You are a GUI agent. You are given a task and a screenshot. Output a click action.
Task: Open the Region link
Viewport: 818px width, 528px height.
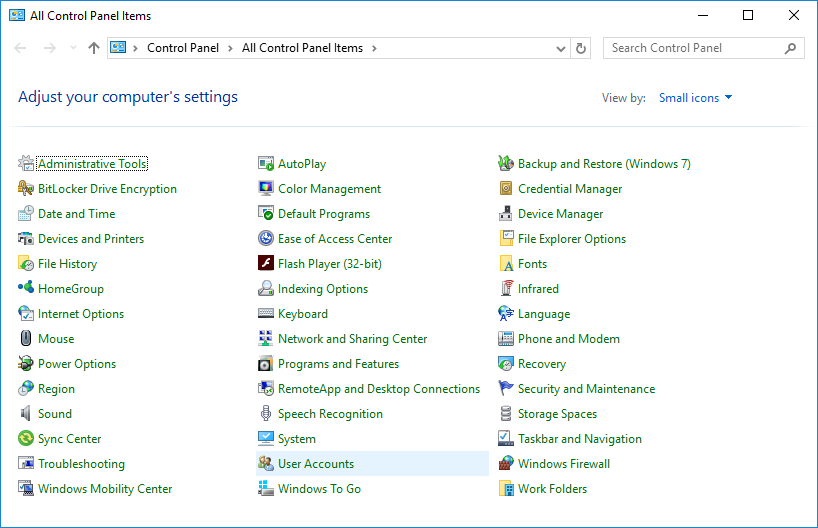(x=56, y=389)
